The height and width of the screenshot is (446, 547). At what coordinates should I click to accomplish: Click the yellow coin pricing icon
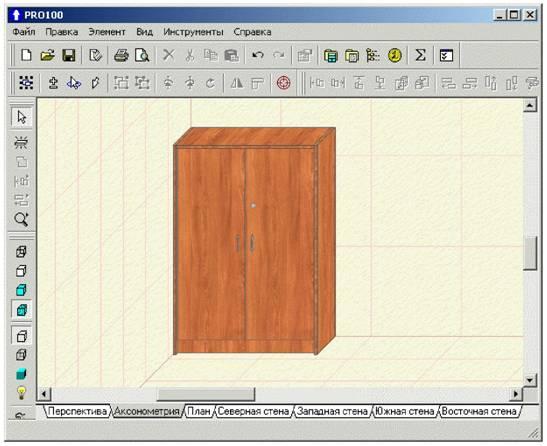(x=395, y=55)
